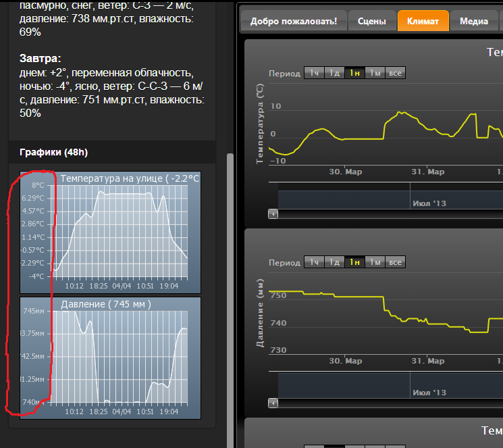Switch to the Сцены tab

pos(372,21)
